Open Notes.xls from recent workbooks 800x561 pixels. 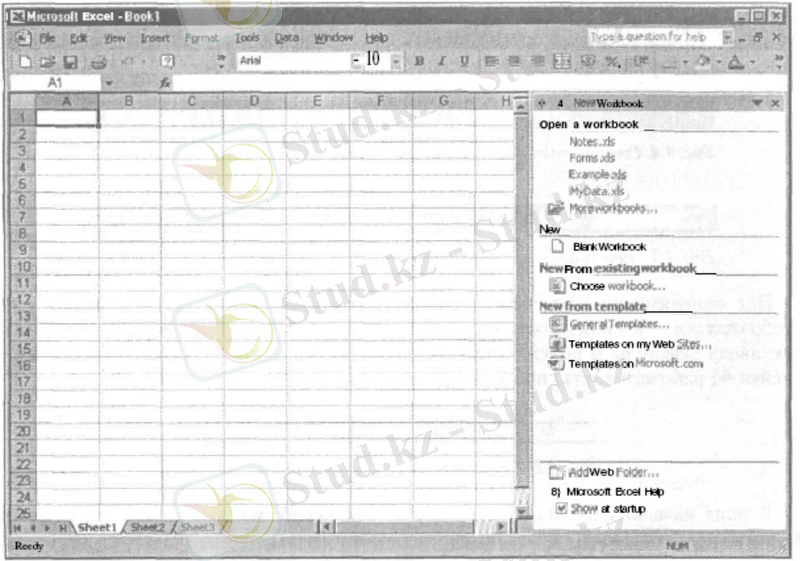coord(592,141)
